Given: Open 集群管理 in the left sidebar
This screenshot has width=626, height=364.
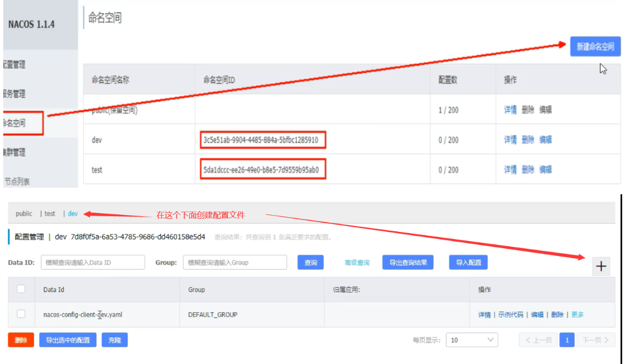Looking at the screenshot, I should click(x=15, y=152).
